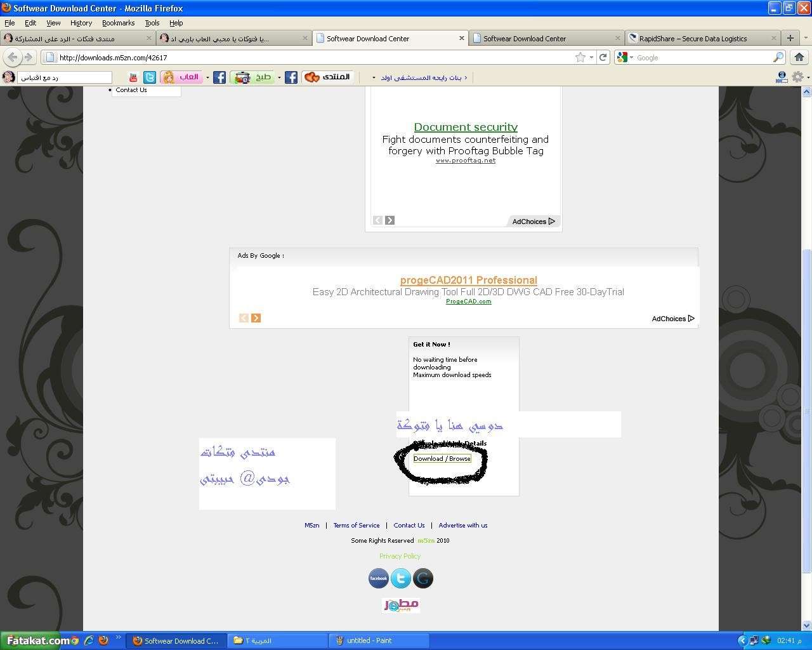Open the Tools menu

point(152,23)
